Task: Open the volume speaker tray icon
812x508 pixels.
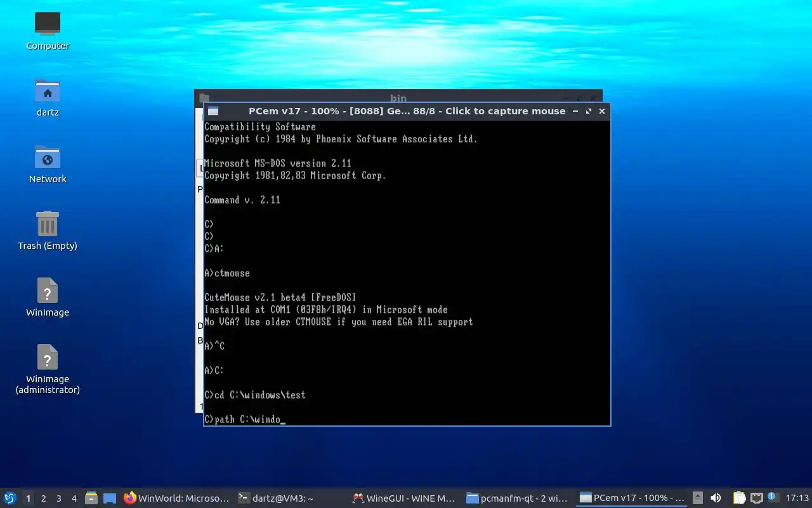Action: pos(716,498)
